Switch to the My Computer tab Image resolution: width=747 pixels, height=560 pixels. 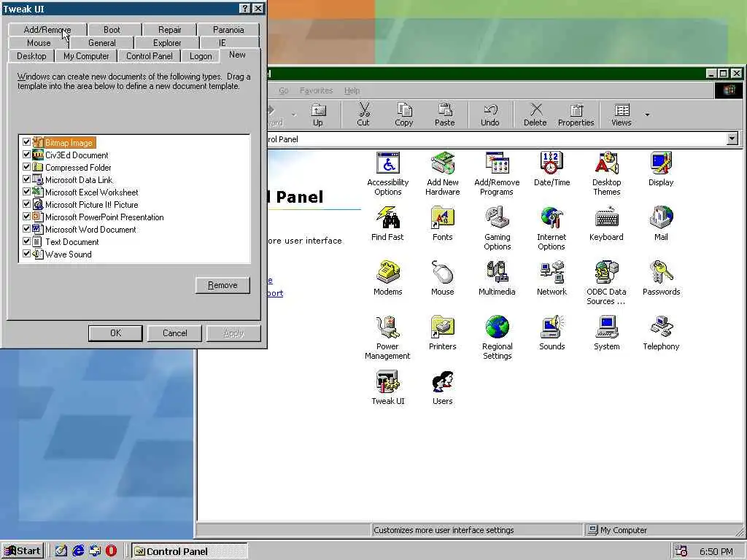86,56
